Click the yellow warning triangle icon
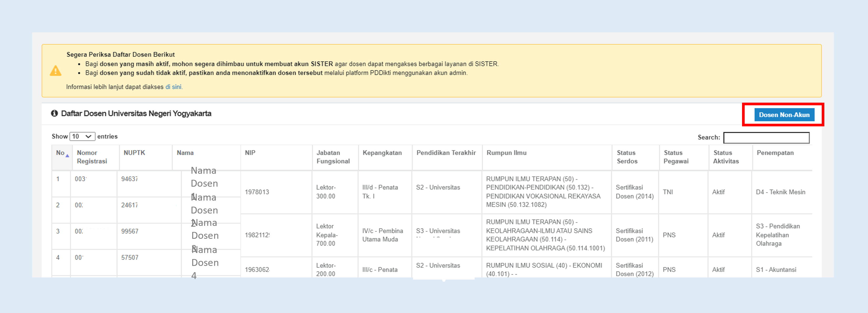This screenshot has height=313, width=868. coord(55,71)
